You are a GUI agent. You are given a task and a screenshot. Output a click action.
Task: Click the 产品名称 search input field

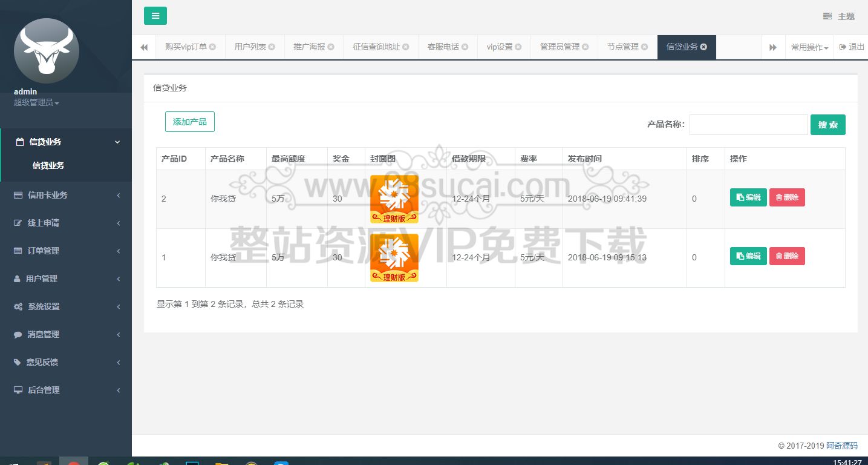pos(748,125)
